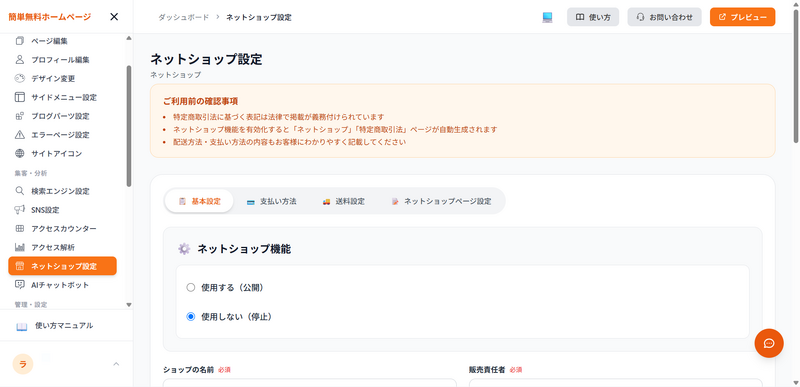Click the ネットショップ設定 store icon in sidebar

(x=20, y=266)
